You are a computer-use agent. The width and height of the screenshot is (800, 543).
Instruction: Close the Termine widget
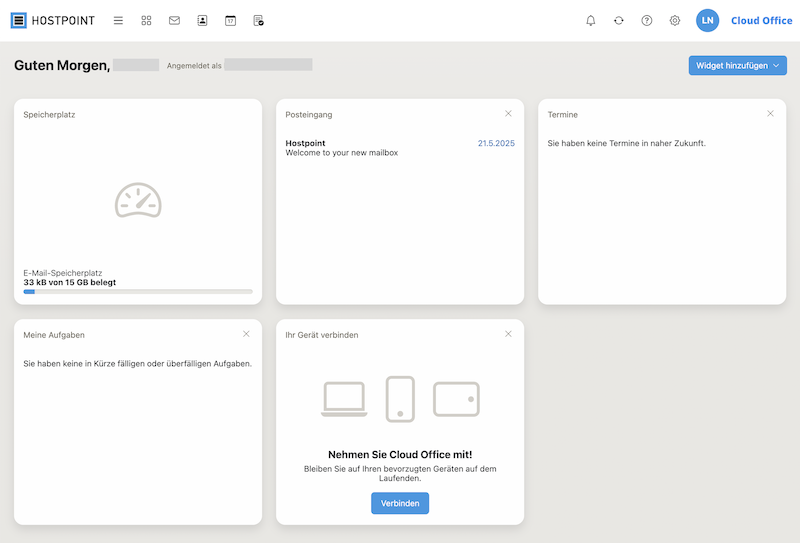(770, 113)
